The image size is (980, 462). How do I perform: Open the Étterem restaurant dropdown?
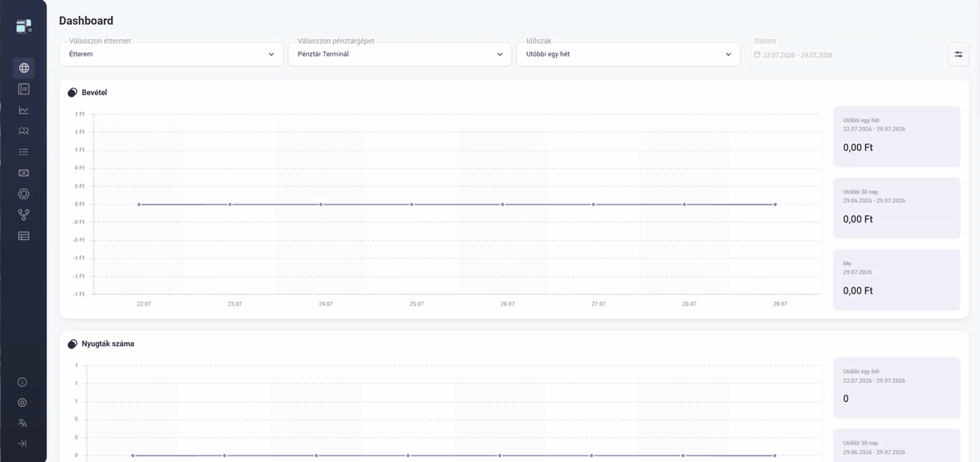click(171, 54)
